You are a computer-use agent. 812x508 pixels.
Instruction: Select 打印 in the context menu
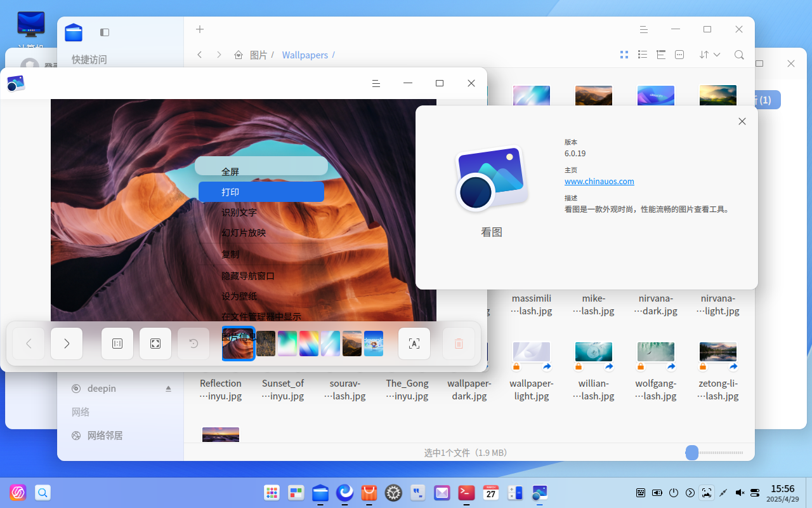tap(261, 192)
